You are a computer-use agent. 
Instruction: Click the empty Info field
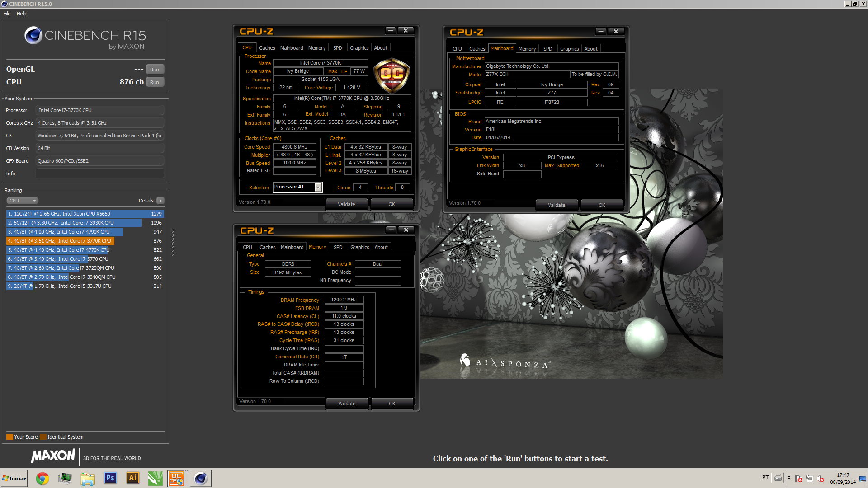click(x=99, y=174)
